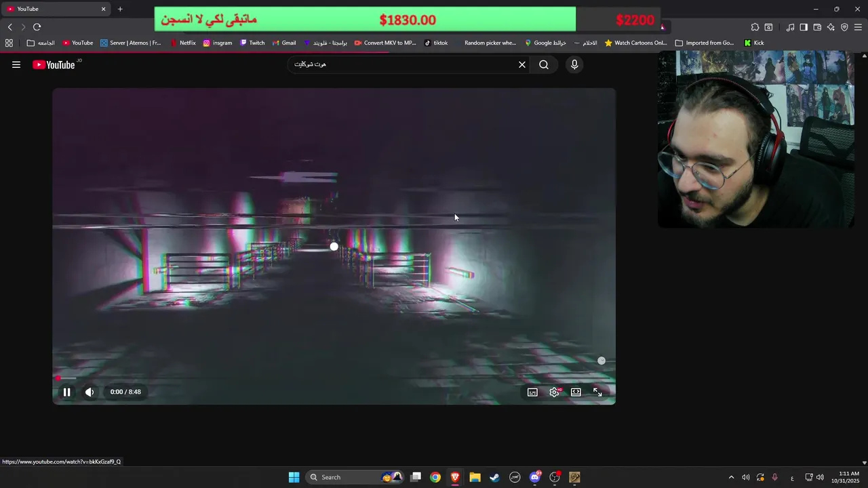Click the 0:00 / 8:48 time display

(125, 392)
